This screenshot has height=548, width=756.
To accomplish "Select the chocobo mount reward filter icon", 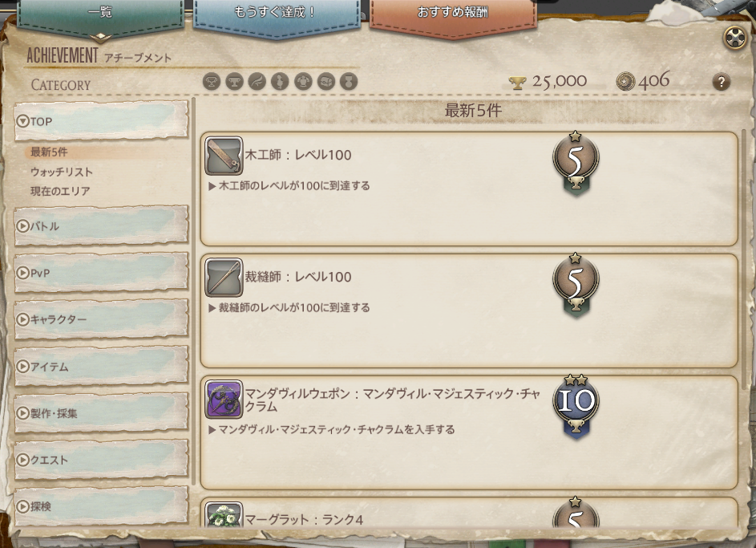I will pos(280,82).
